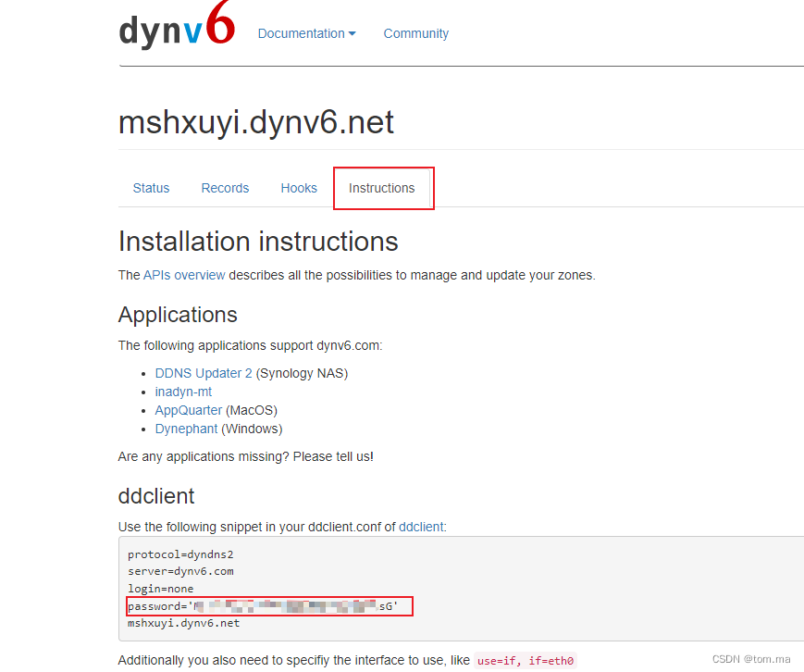
Task: Follow the ddclient hyperlink
Action: click(421, 528)
